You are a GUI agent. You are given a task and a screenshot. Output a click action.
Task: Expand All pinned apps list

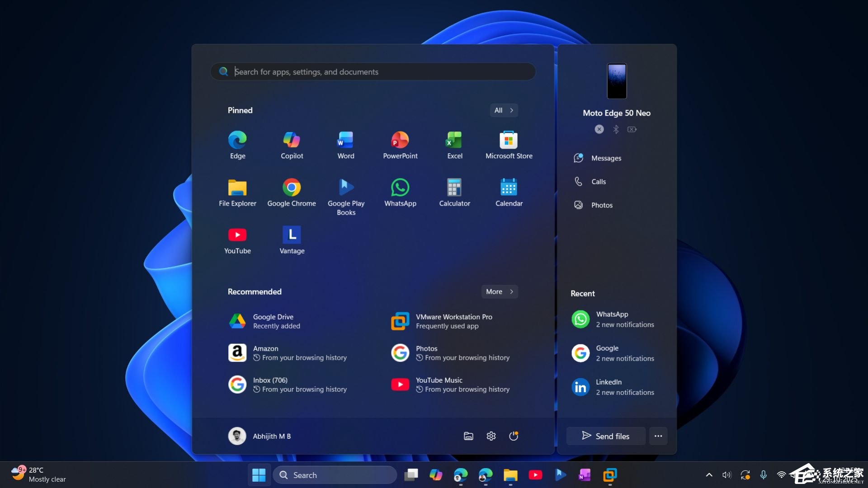504,110
